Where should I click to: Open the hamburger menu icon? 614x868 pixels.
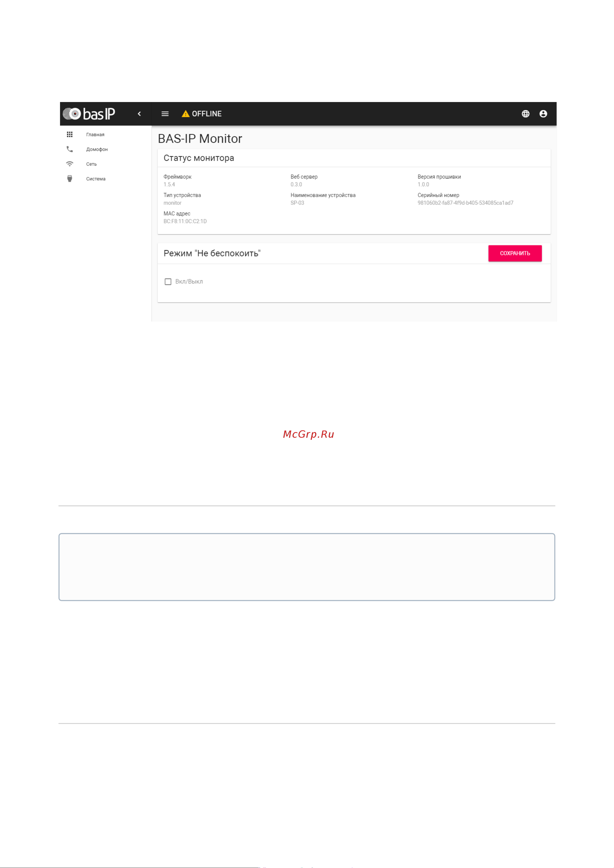165,114
